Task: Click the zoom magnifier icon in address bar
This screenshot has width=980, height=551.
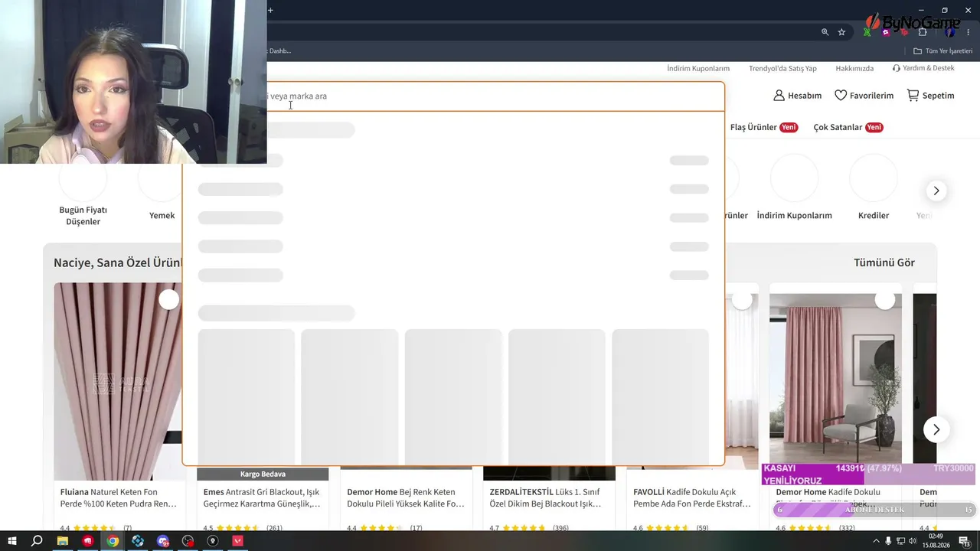Action: [825, 32]
